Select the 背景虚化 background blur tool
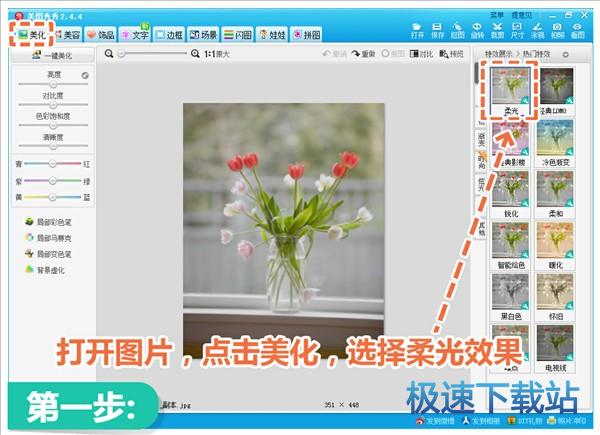The height and width of the screenshot is (435, 600). pos(45,270)
